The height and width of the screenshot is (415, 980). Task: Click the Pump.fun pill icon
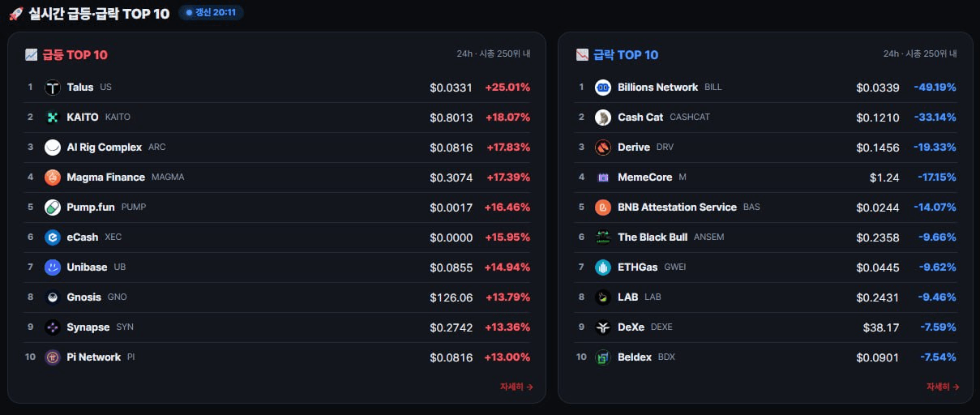pyautogui.click(x=53, y=207)
